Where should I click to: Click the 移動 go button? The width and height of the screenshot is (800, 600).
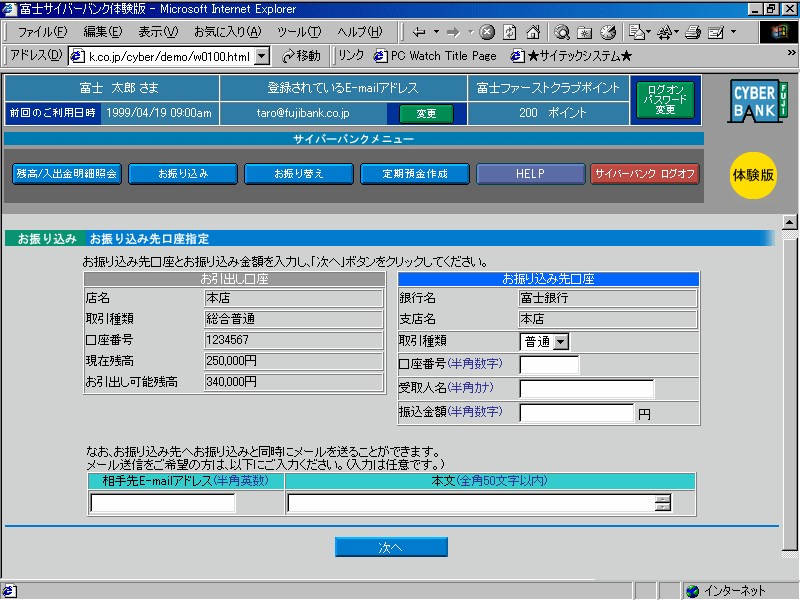tap(302, 56)
